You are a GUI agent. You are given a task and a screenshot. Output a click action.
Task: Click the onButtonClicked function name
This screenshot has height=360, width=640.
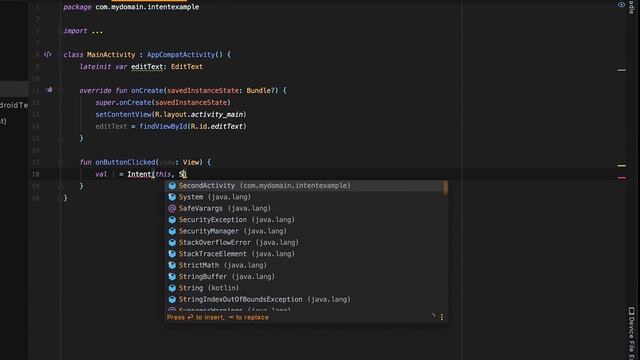click(x=125, y=162)
